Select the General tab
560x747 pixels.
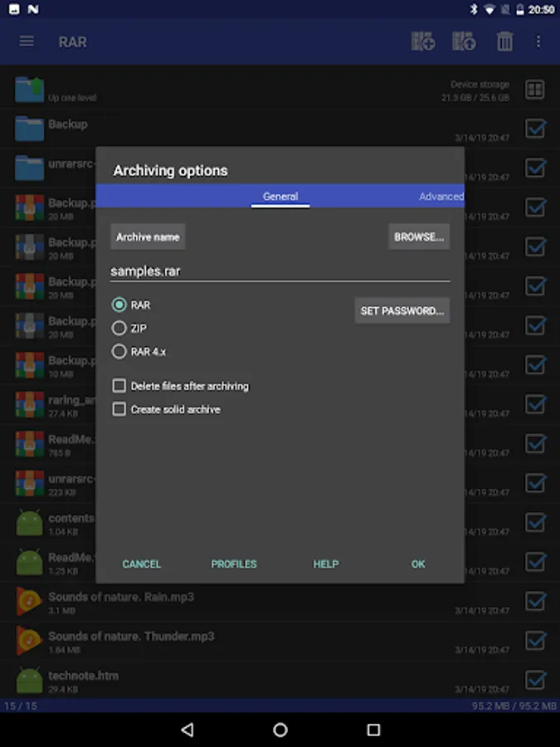[280, 196]
